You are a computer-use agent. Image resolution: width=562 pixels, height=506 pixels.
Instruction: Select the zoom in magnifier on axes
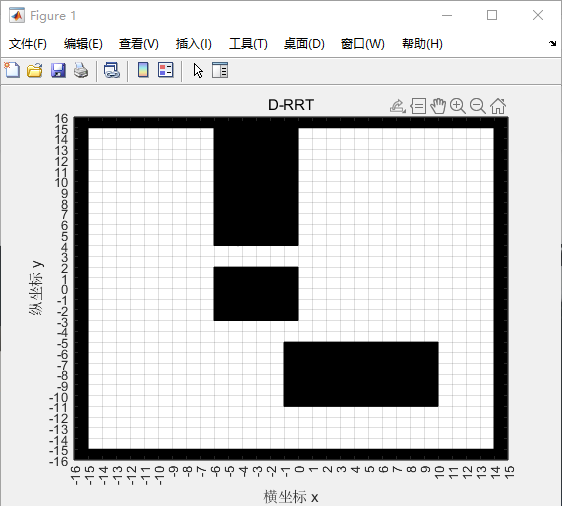(458, 106)
